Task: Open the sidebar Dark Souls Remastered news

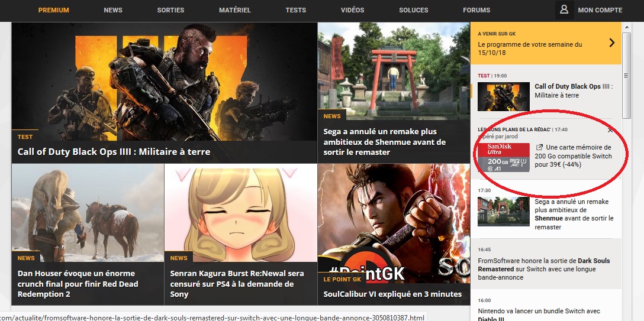Action: [544, 269]
